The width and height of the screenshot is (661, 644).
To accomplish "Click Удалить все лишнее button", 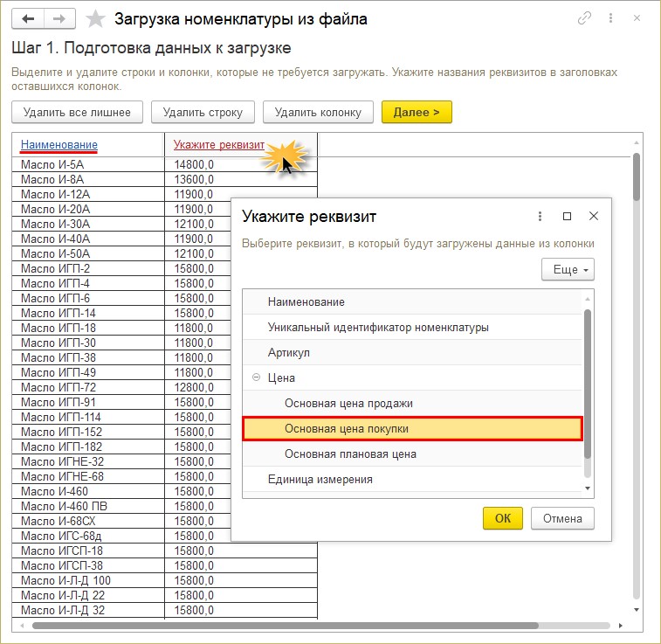I will pyautogui.click(x=77, y=112).
